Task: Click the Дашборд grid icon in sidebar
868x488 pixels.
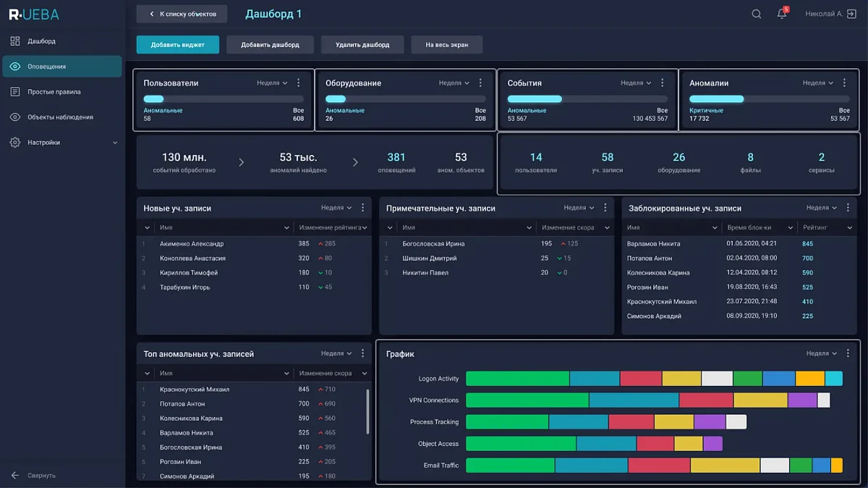Action: tap(15, 41)
